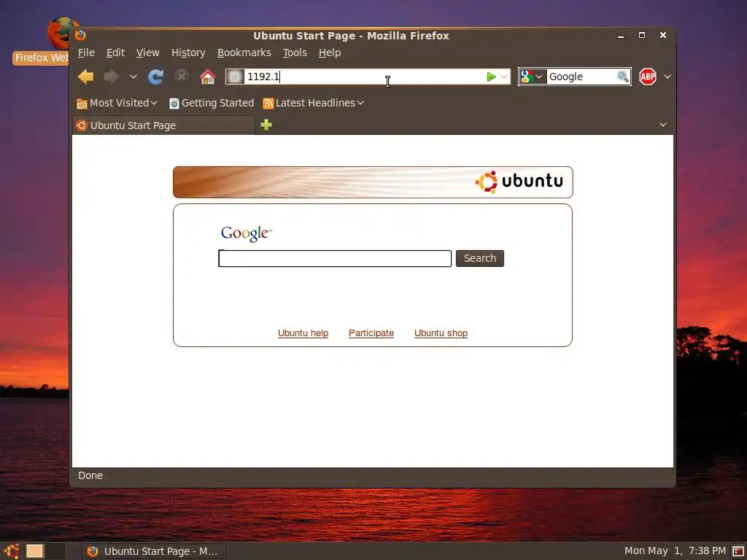Open the File menu
This screenshot has width=747, height=560.
pos(86,52)
